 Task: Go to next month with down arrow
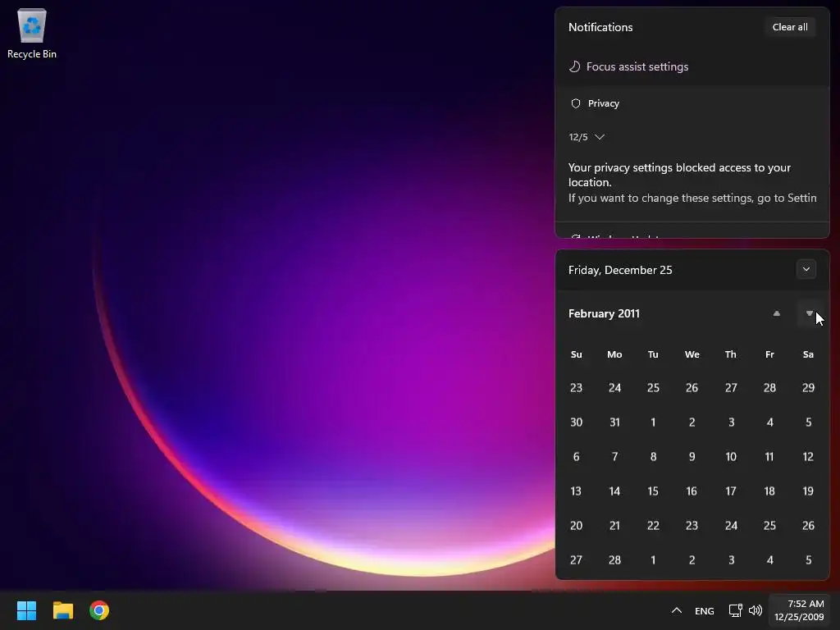[x=809, y=313]
